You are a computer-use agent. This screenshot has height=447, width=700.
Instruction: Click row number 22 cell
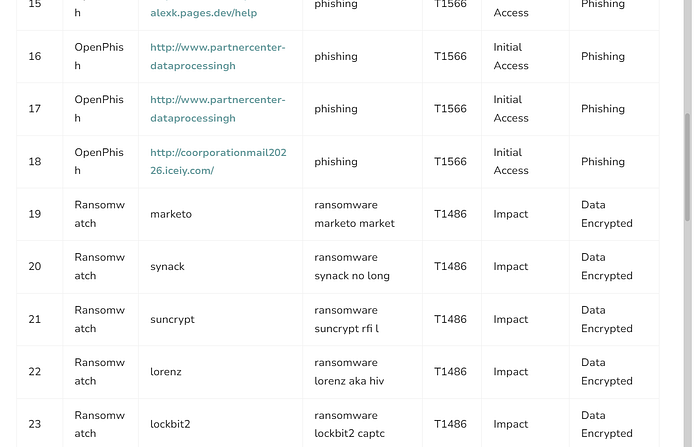click(x=40, y=372)
